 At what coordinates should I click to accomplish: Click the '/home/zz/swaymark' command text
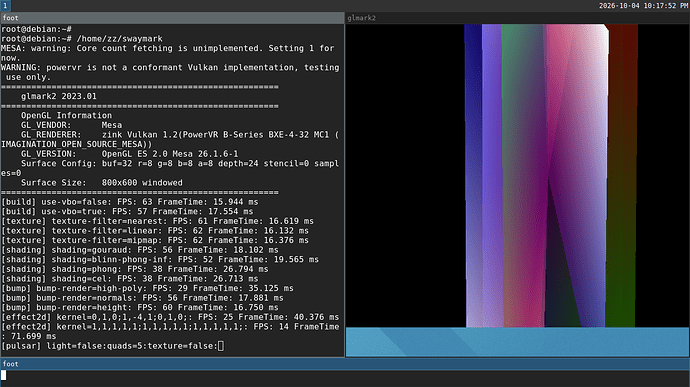[x=120, y=39]
